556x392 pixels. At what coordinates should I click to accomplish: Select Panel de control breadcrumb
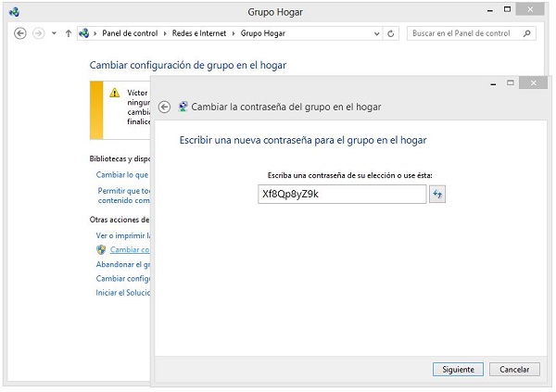tap(130, 33)
